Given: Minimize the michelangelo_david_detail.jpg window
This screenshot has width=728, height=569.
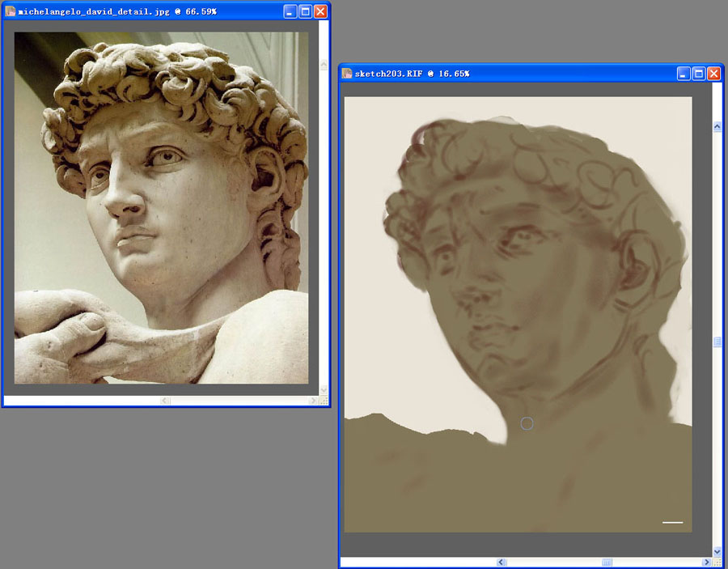Looking at the screenshot, I should click(290, 11).
